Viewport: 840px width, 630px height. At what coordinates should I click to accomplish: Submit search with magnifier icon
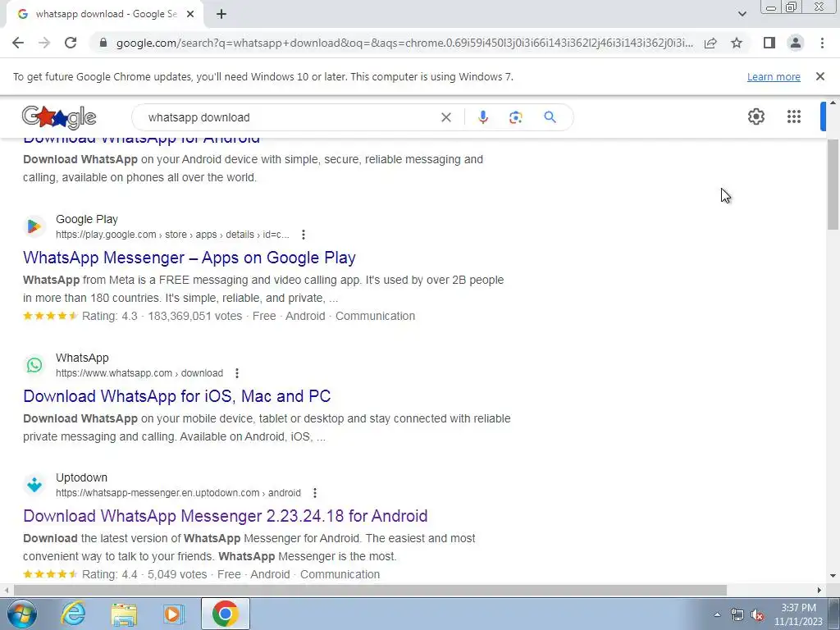[550, 116]
